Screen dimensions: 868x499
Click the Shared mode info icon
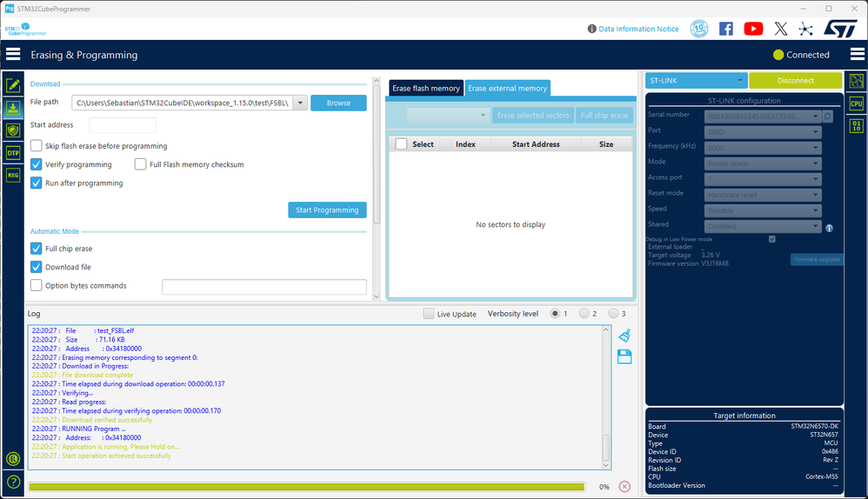pyautogui.click(x=829, y=228)
